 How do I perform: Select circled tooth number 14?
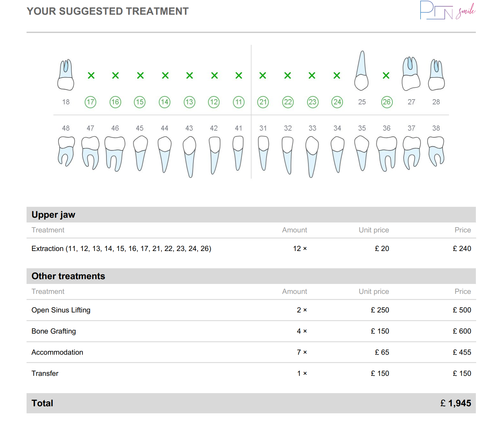click(165, 102)
